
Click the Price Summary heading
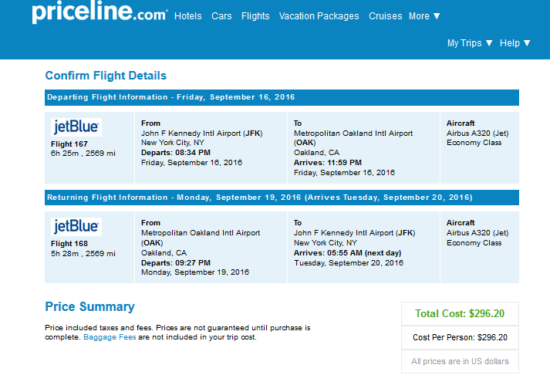(x=90, y=306)
